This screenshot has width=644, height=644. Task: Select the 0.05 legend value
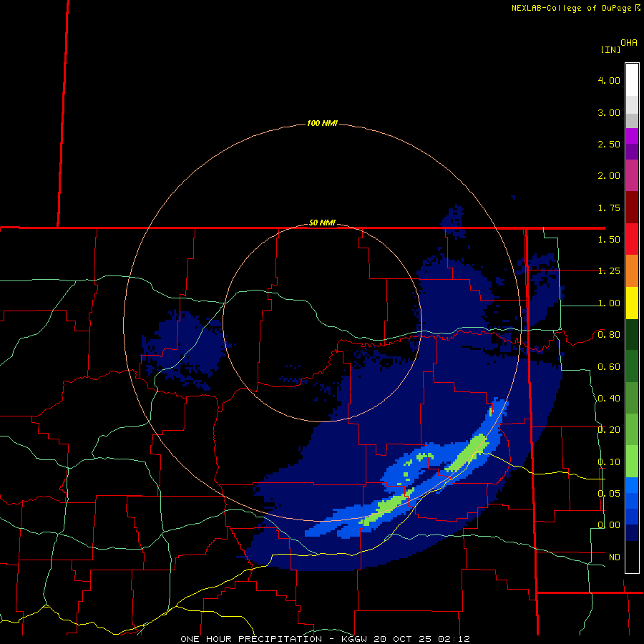point(609,494)
